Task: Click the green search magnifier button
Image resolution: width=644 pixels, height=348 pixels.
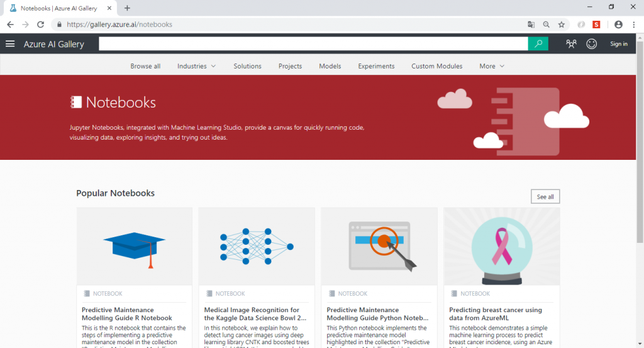Action: click(x=538, y=43)
